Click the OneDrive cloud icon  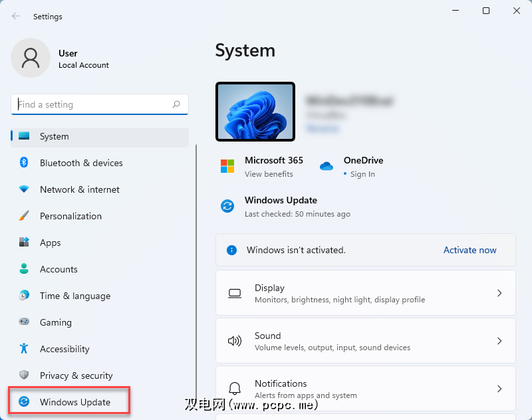click(327, 166)
